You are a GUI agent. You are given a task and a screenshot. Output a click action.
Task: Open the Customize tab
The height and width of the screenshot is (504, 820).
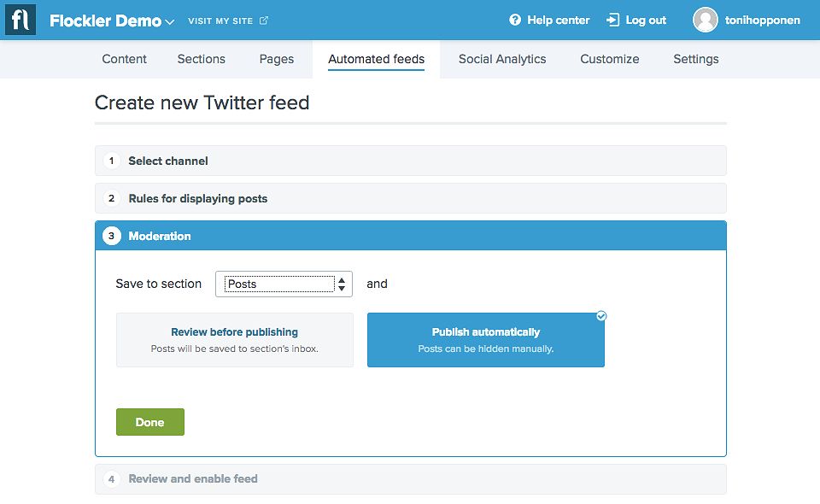pyautogui.click(x=609, y=59)
